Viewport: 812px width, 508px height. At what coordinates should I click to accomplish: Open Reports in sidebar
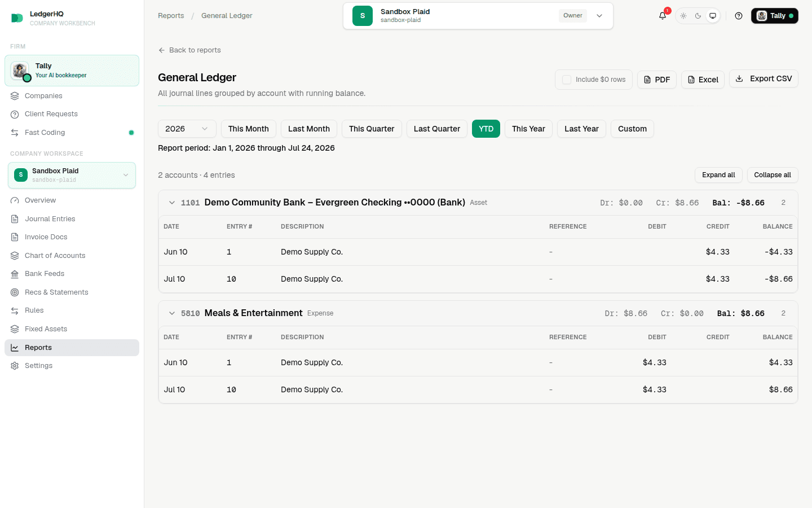pyautogui.click(x=72, y=348)
